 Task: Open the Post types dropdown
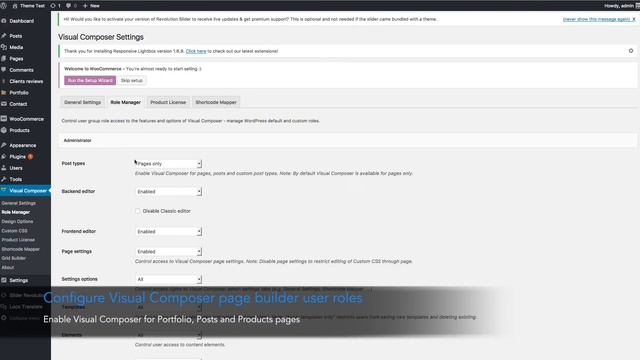tap(168, 164)
